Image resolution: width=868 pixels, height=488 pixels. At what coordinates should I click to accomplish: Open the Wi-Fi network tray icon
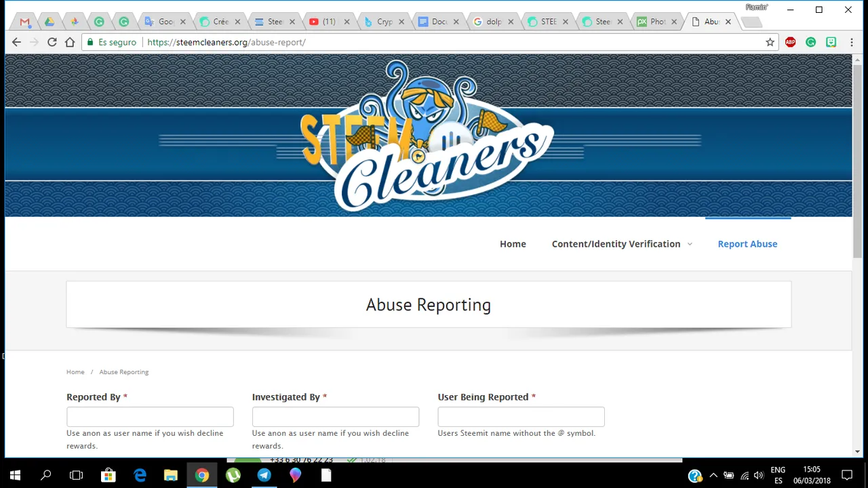[x=745, y=476]
